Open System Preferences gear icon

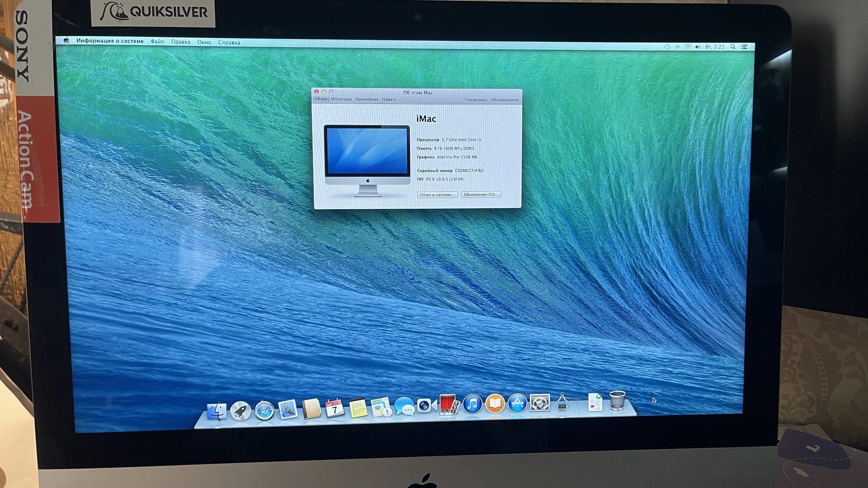pos(539,402)
